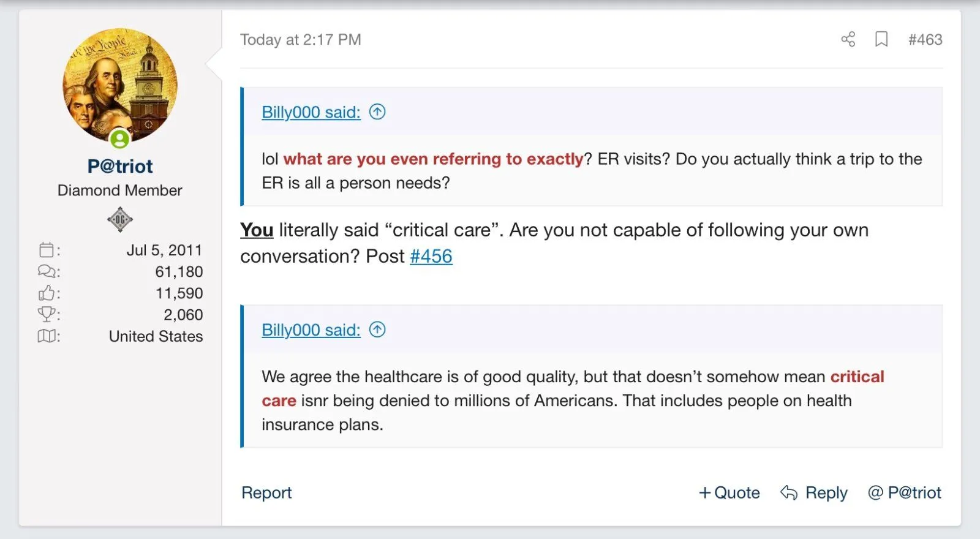Screen dimensions: 980x539
Task: Click the trophy points icon
Action: click(x=47, y=314)
